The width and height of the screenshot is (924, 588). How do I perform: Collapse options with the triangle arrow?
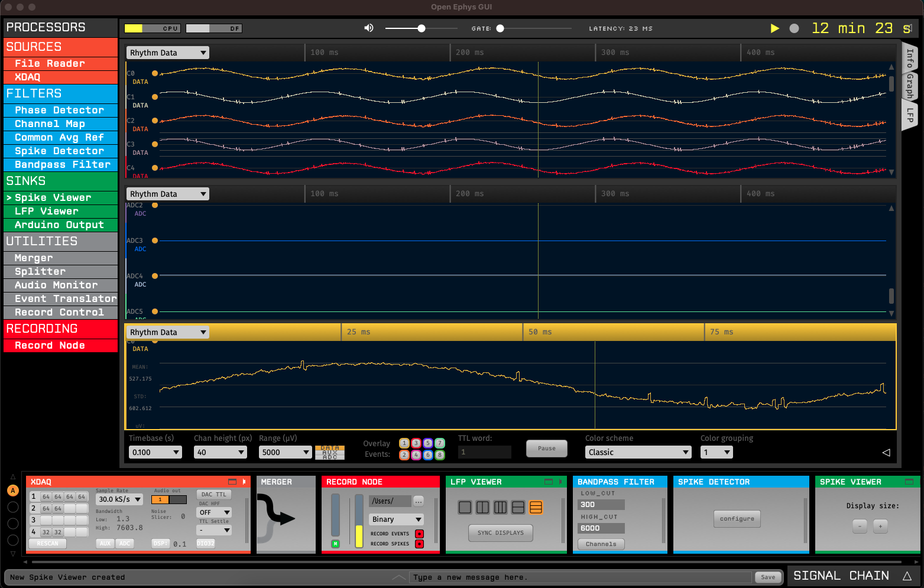886,453
